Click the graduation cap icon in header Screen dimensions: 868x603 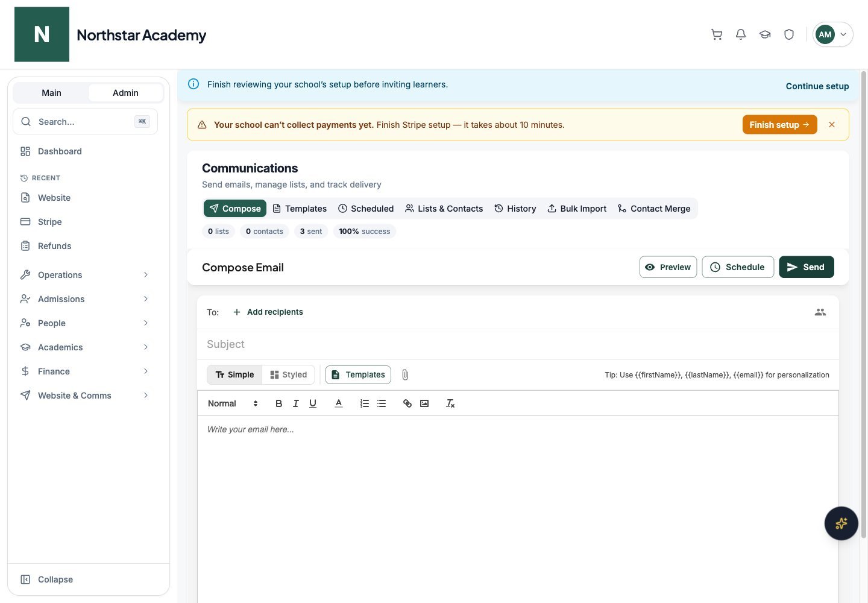click(765, 34)
